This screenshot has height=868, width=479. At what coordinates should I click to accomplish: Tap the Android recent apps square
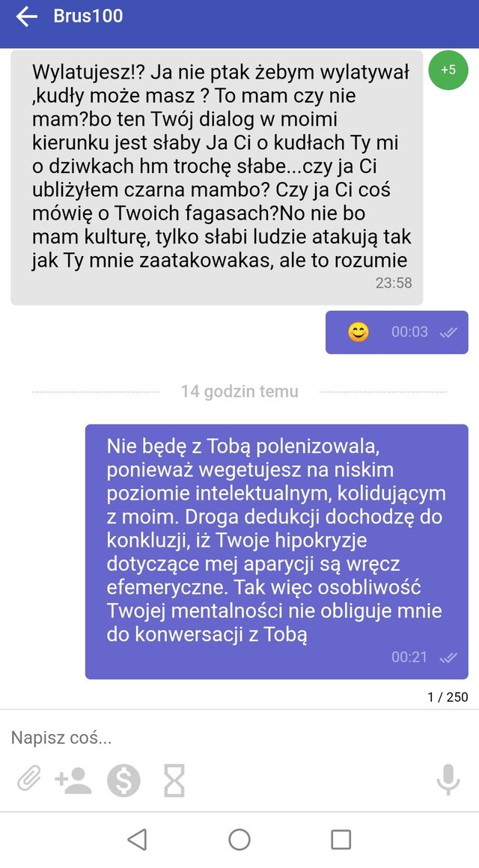(x=341, y=840)
